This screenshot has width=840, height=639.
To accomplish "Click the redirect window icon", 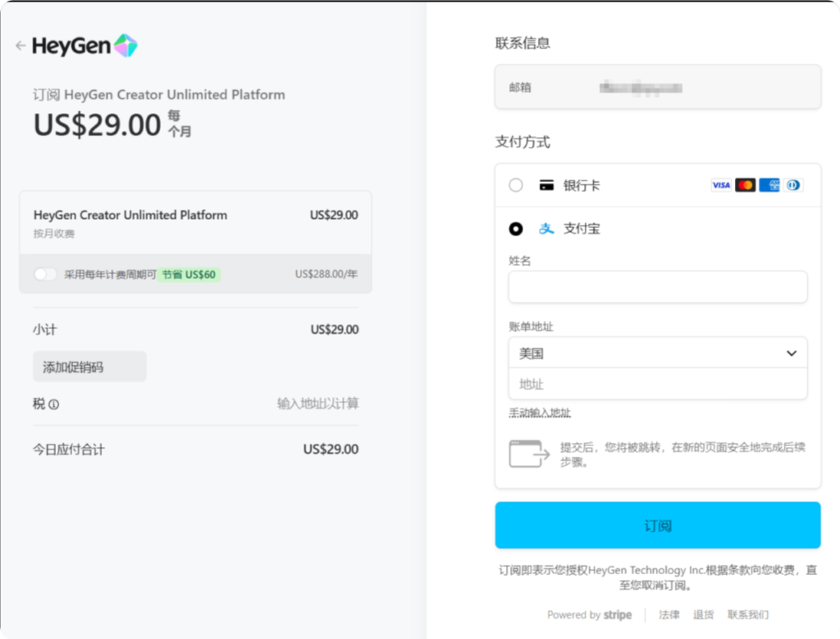I will tap(528, 454).
